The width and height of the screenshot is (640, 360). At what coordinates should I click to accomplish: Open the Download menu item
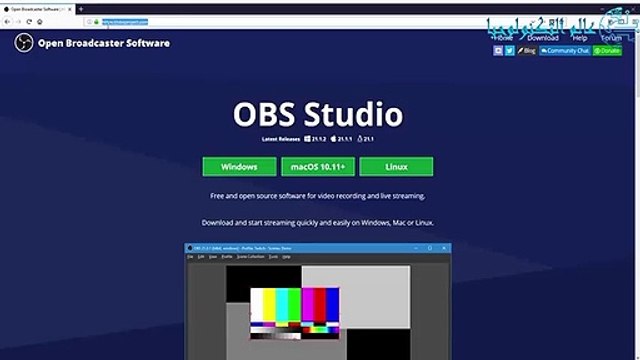pyautogui.click(x=543, y=38)
